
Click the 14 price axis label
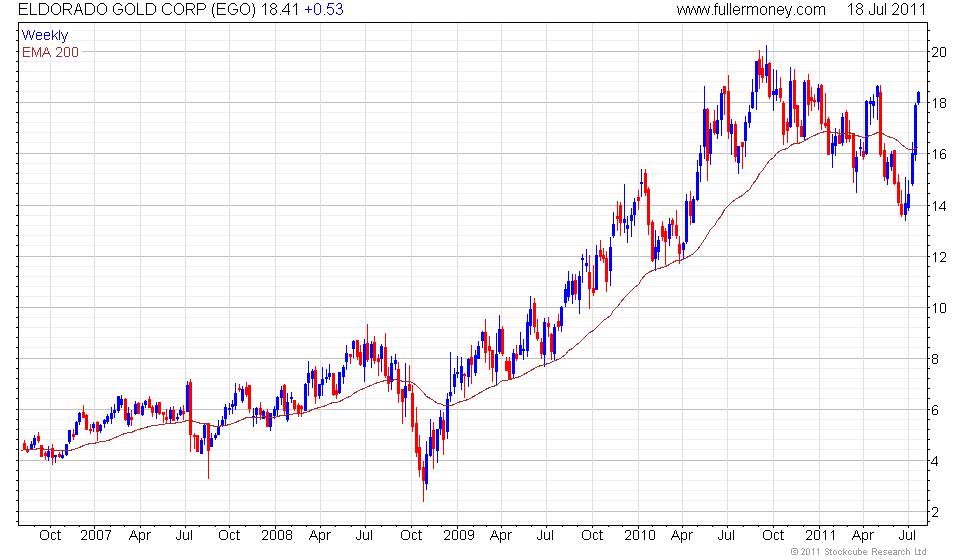tap(939, 206)
